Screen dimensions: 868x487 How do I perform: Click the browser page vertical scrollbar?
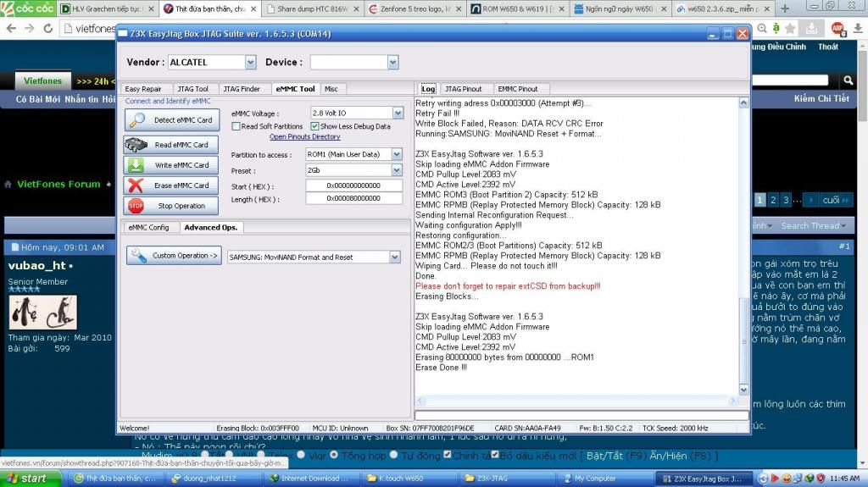(x=862, y=255)
